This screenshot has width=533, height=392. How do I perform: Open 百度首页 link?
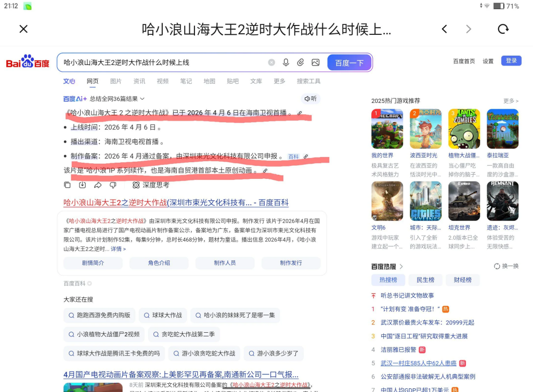tap(464, 61)
